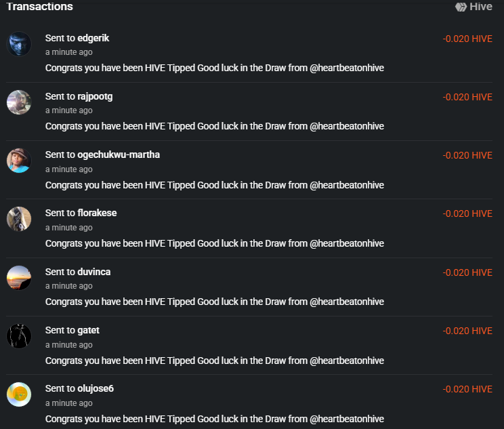The height and width of the screenshot is (429, 504).
Task: Open edgerik's profile avatar
Action: (x=19, y=44)
